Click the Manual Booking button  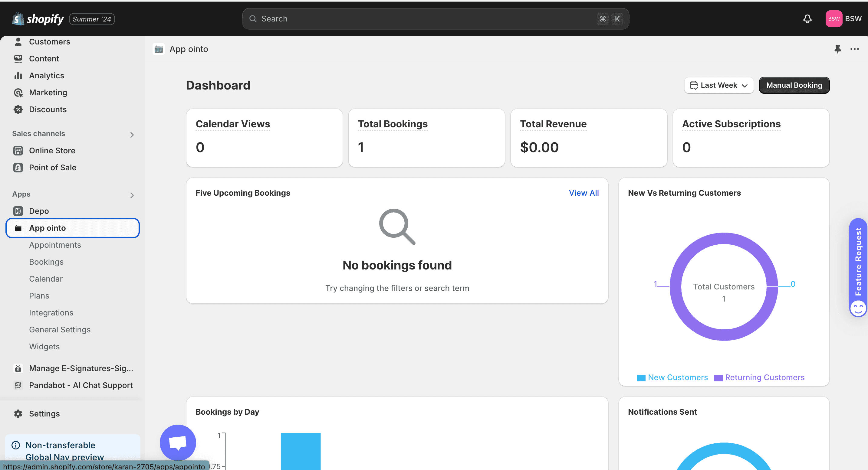tap(794, 85)
